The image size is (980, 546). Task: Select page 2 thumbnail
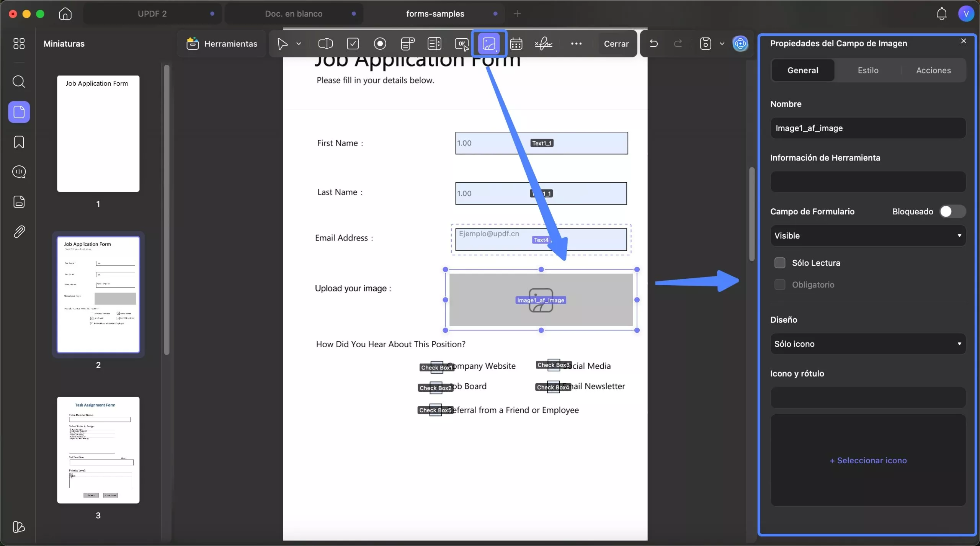pos(98,294)
